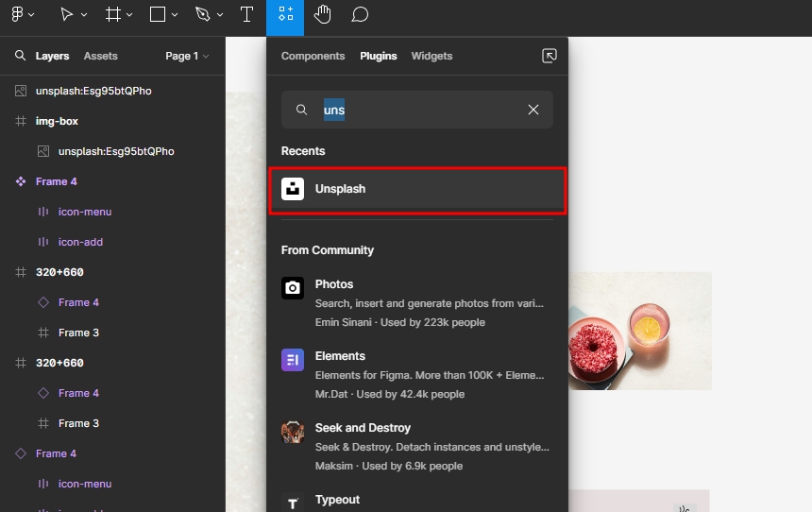Open the Seek and Destroy plugin
This screenshot has width=812, height=512.
click(x=417, y=447)
